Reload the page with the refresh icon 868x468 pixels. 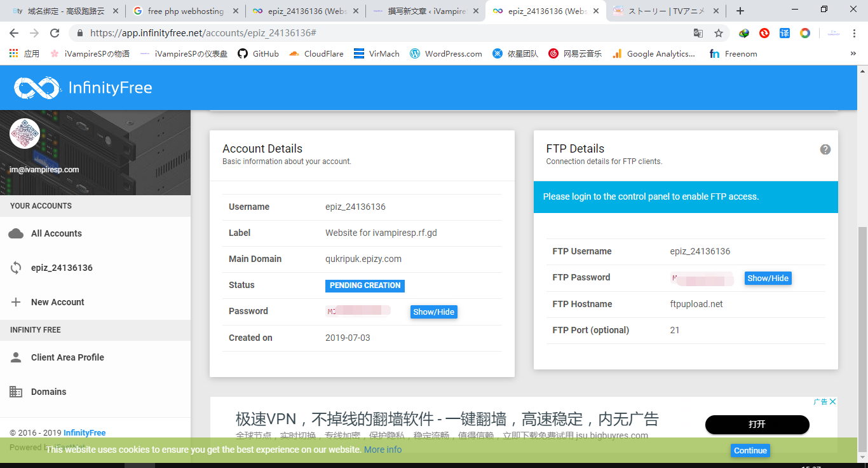(x=55, y=33)
